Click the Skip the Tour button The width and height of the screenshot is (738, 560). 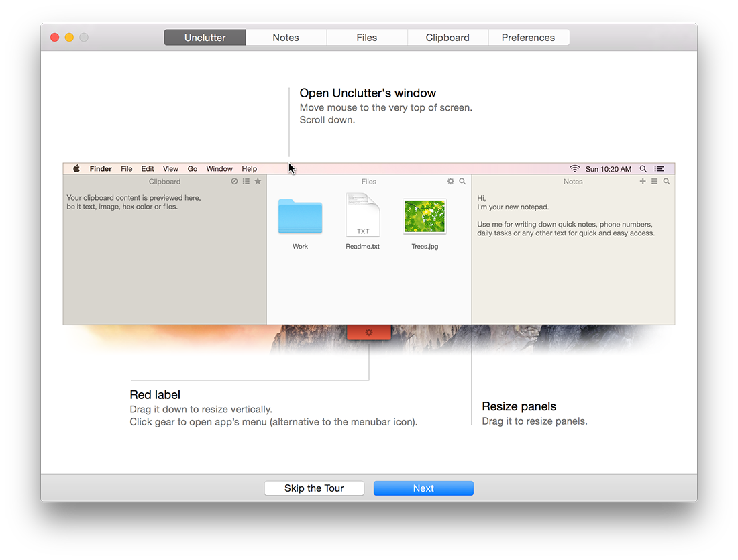click(x=314, y=488)
